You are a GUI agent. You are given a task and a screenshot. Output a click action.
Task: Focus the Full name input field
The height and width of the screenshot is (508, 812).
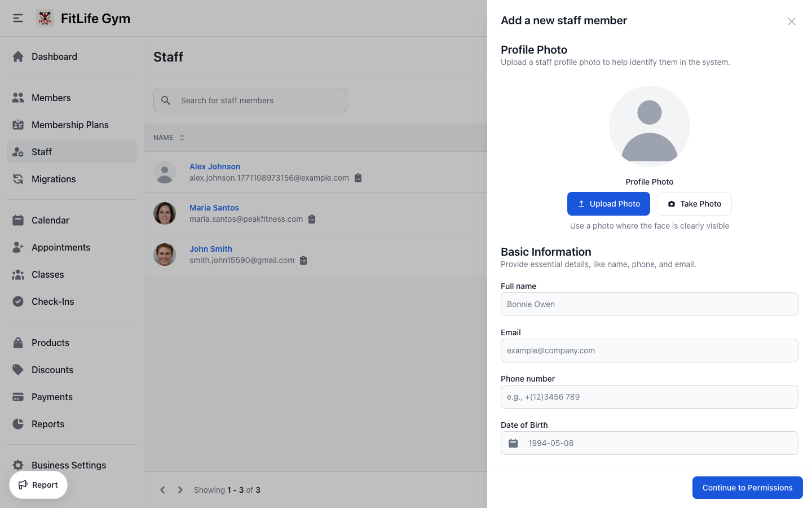[x=650, y=304]
